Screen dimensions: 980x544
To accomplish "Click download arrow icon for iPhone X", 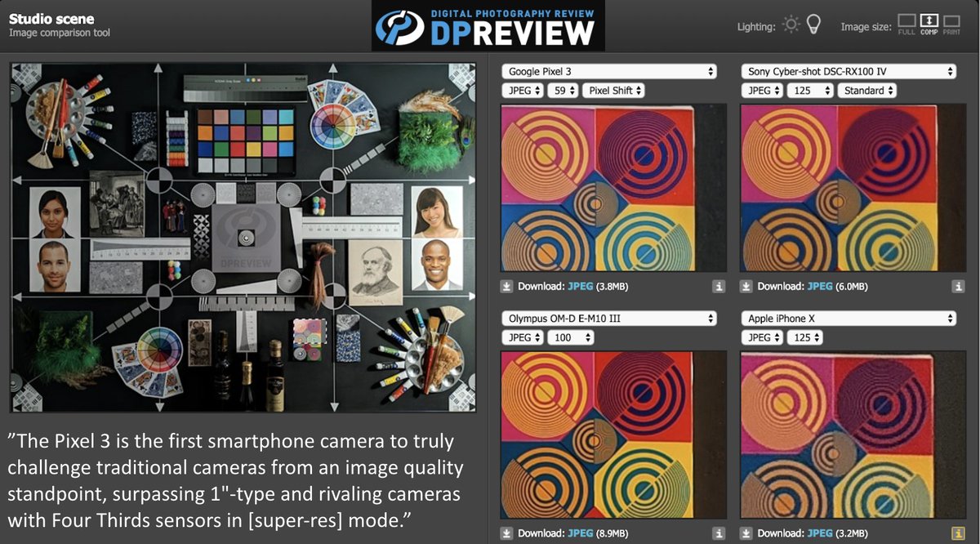I will pyautogui.click(x=746, y=533).
